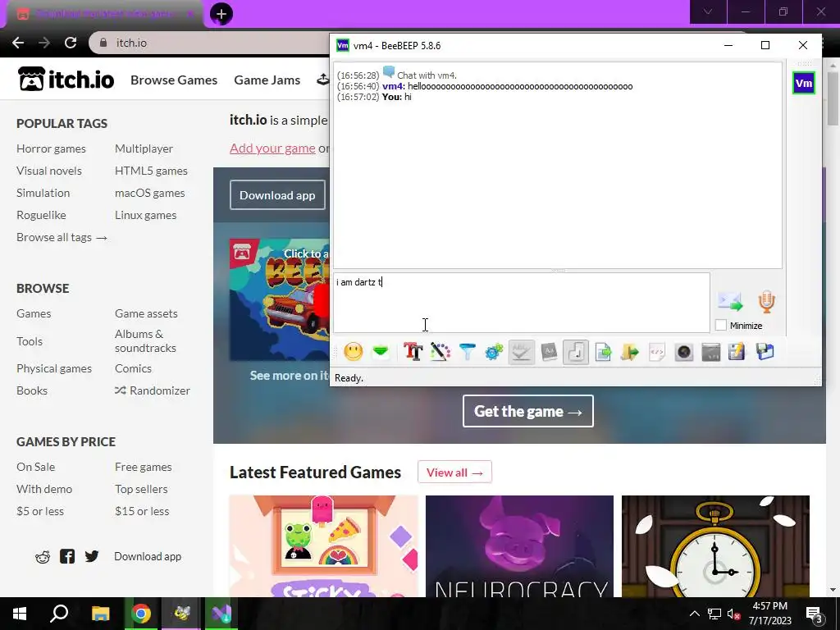Click the camera screenshot icon
This screenshot has height=630, width=840.
click(684, 352)
